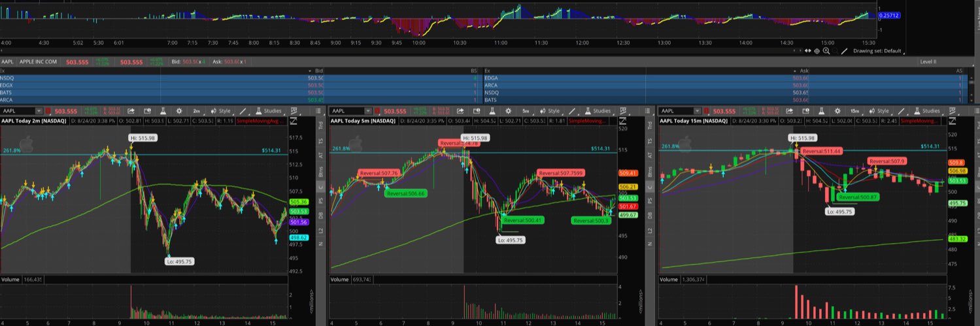Open the list menu icon of the 5m chart
Image resolution: width=980 pixels, height=326 pixels.
(x=647, y=111)
